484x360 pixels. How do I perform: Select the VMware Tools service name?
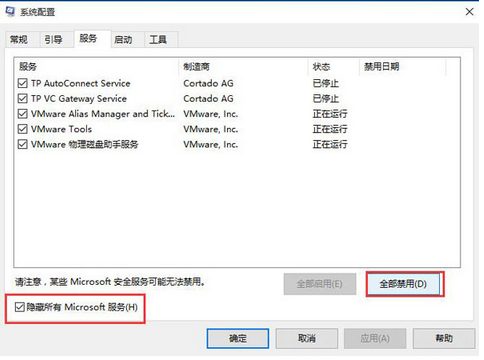coord(61,129)
